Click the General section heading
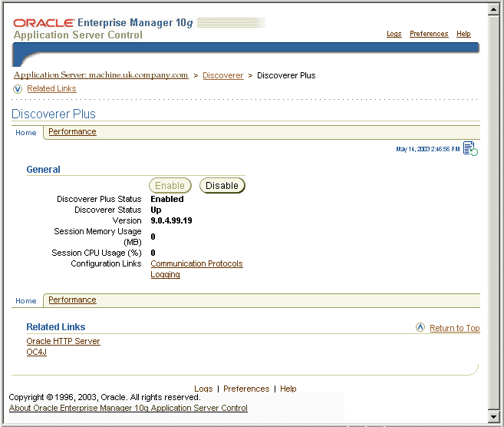This screenshot has height=427, width=504. click(44, 170)
